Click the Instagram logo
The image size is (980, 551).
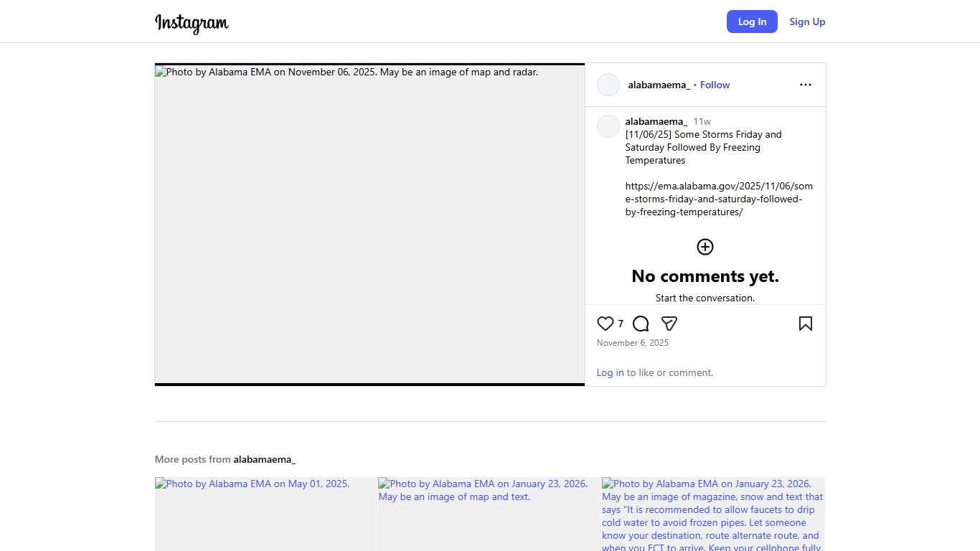pos(192,23)
